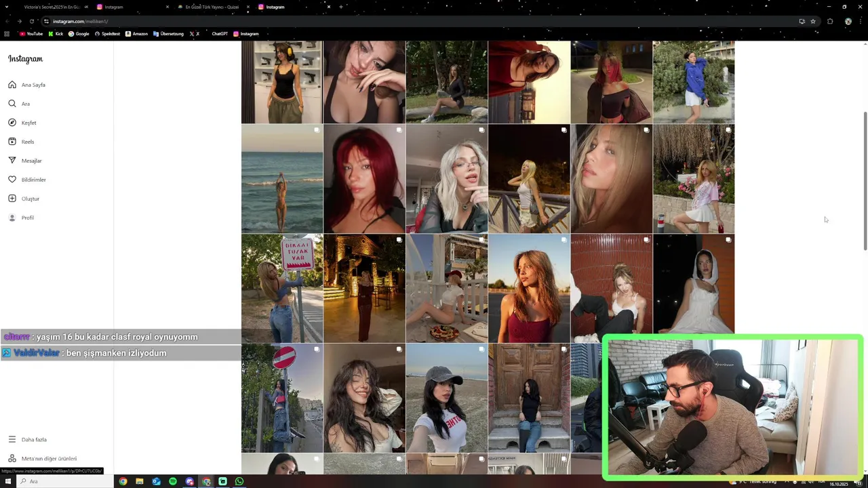Open the Chrome extensions puzzle icon
This screenshot has height=488, width=868.
830,21
